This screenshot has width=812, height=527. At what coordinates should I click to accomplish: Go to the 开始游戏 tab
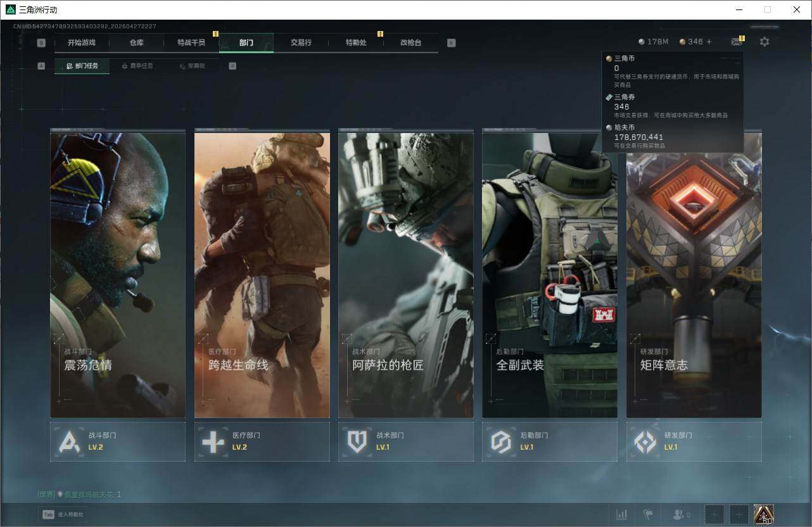click(x=82, y=42)
